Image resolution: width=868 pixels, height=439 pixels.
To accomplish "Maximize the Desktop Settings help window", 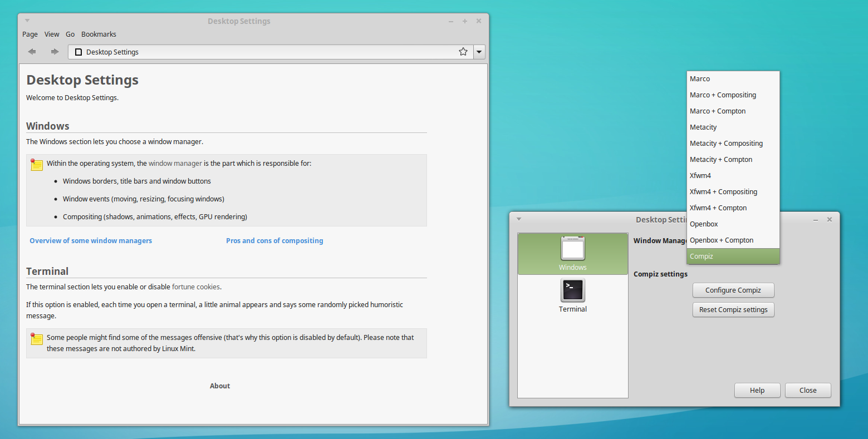I will pyautogui.click(x=465, y=21).
